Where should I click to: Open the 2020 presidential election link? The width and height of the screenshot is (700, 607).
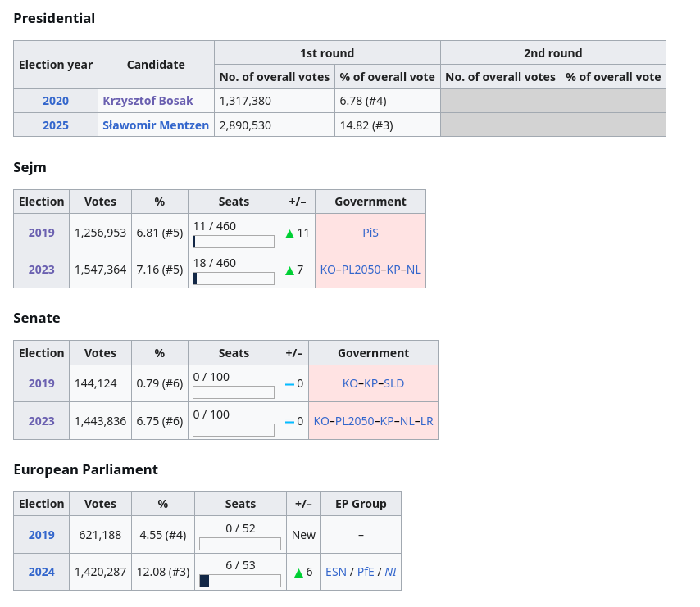coord(56,101)
